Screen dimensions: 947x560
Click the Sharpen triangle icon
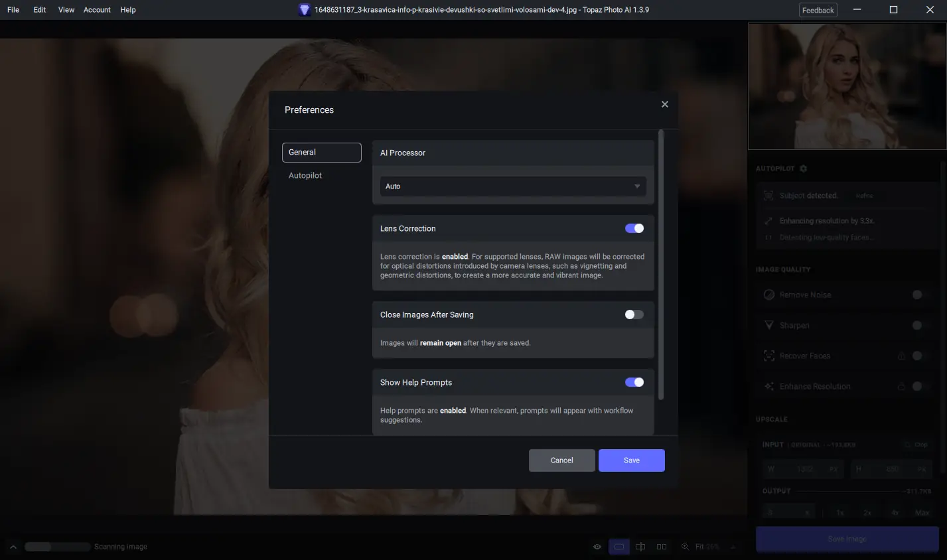[769, 325]
